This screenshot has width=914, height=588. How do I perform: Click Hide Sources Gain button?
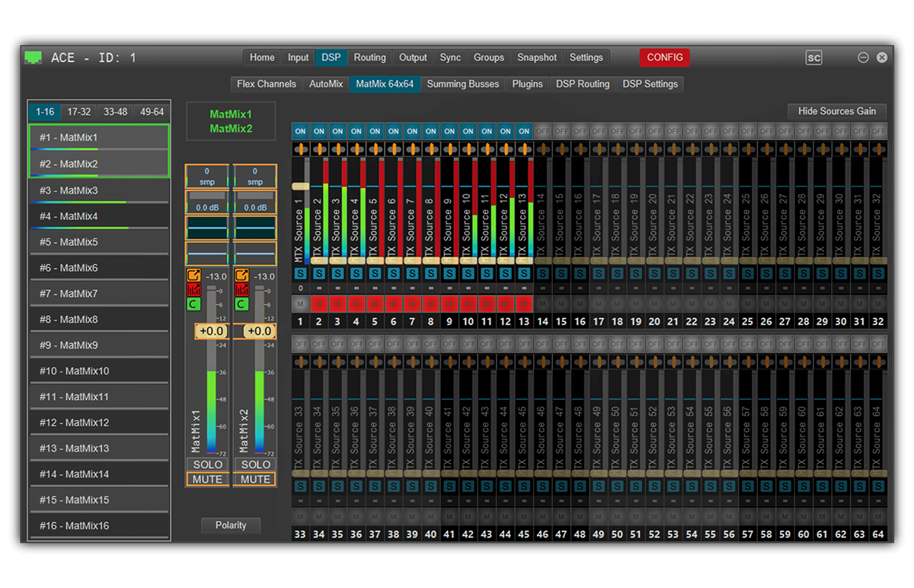tap(837, 111)
